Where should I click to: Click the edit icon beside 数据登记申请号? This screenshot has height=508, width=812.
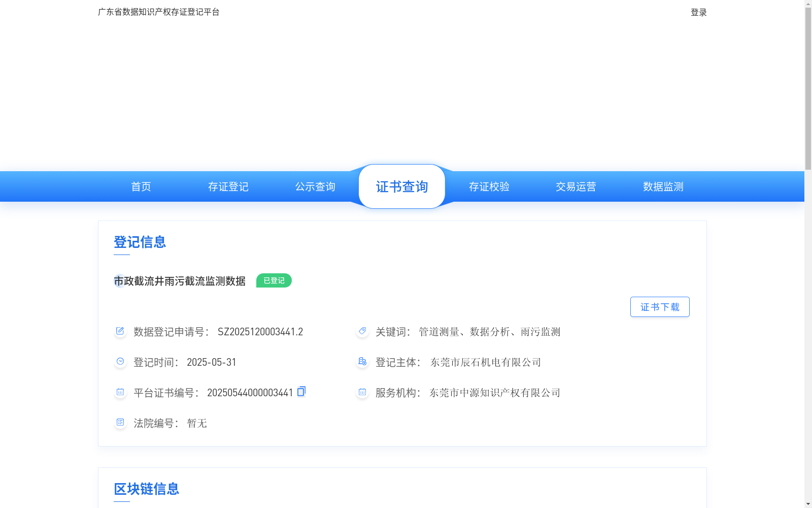[120, 331]
